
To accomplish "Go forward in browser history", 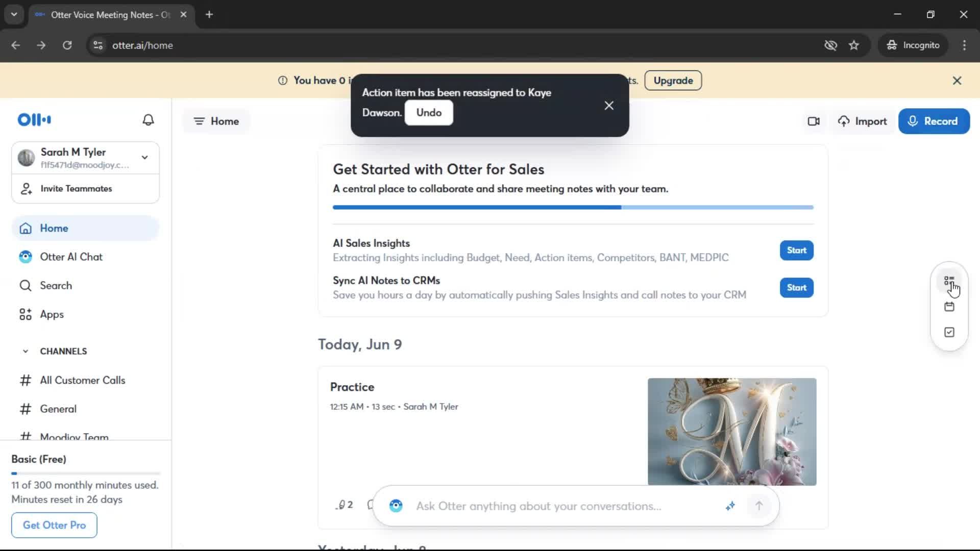I will pyautogui.click(x=41, y=45).
